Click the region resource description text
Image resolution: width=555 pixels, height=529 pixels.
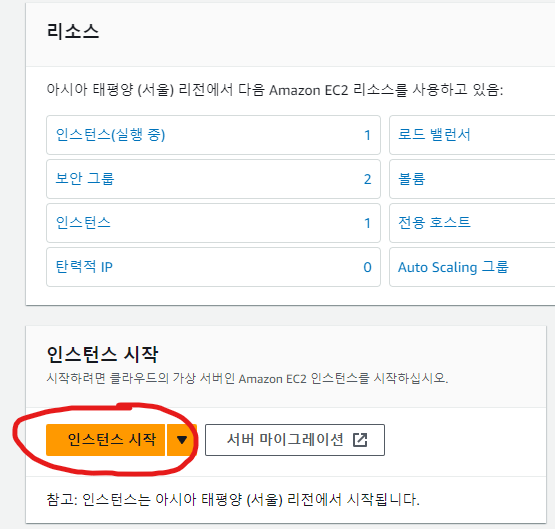click(275, 90)
